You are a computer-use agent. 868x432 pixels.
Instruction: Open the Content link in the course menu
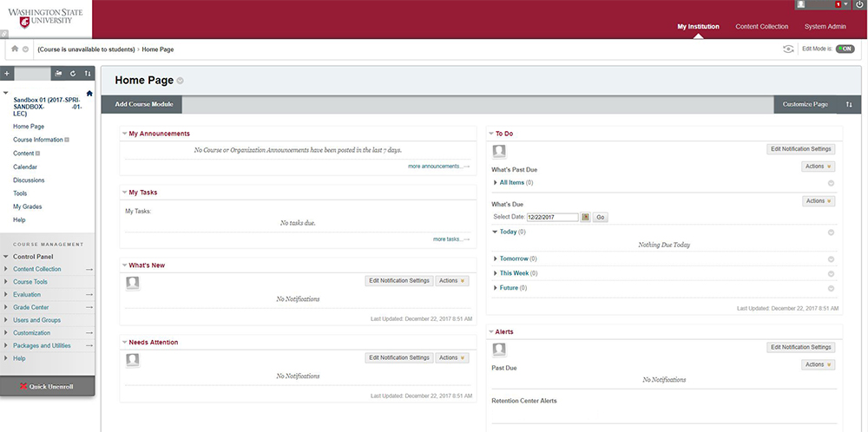pyautogui.click(x=23, y=154)
